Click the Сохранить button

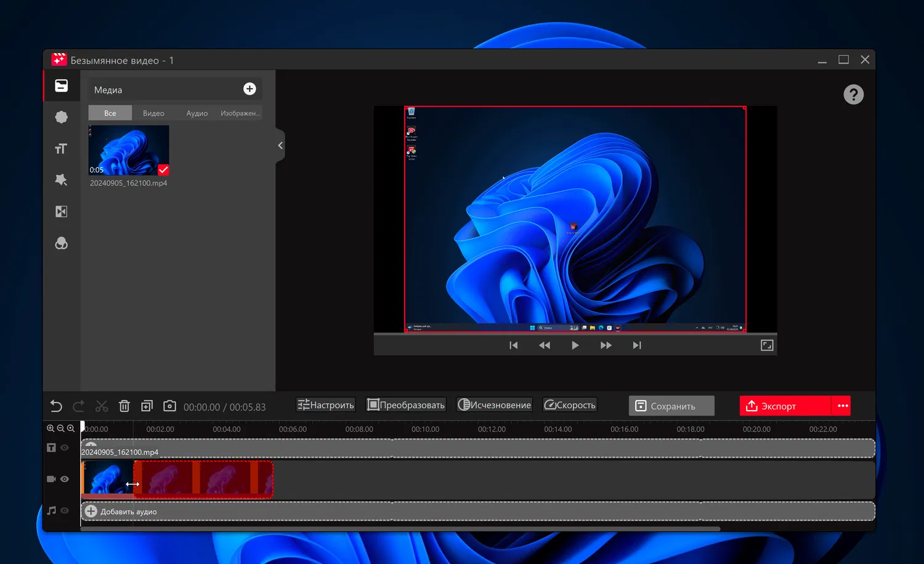tap(671, 406)
